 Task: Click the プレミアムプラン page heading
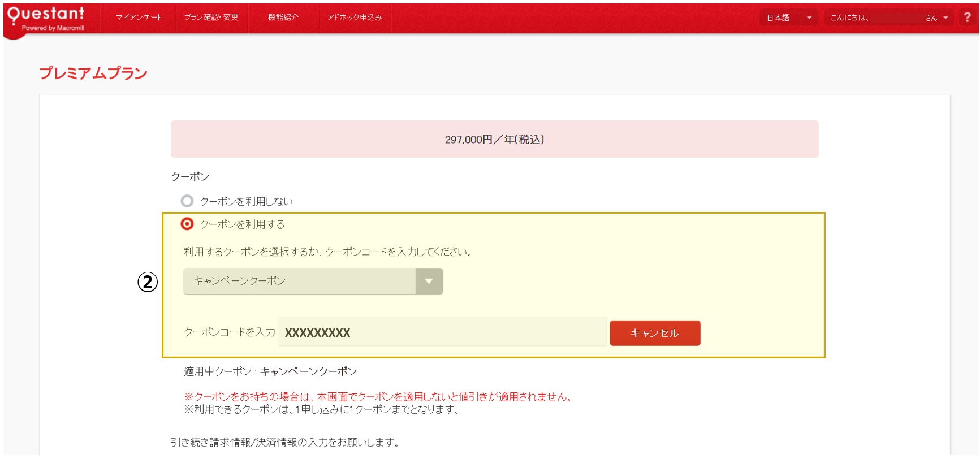[x=93, y=73]
